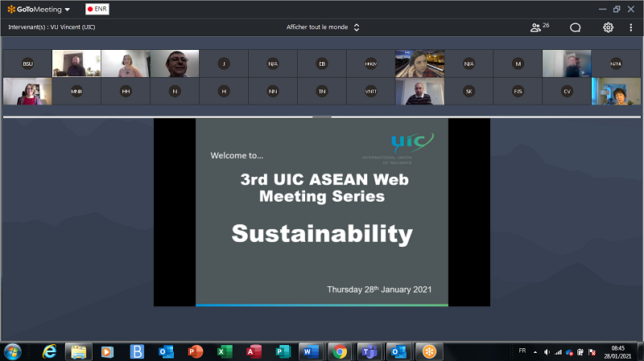Open the three-dot more options menu
Screen dimensions: 644x361
pos(631,27)
